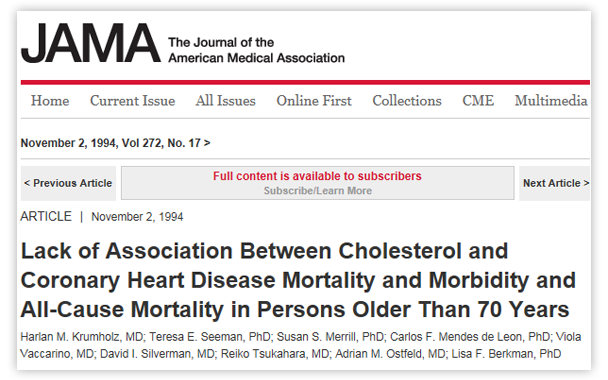Click the Subscribe/Learn More link
The width and height of the screenshot is (608, 380).
(x=318, y=191)
